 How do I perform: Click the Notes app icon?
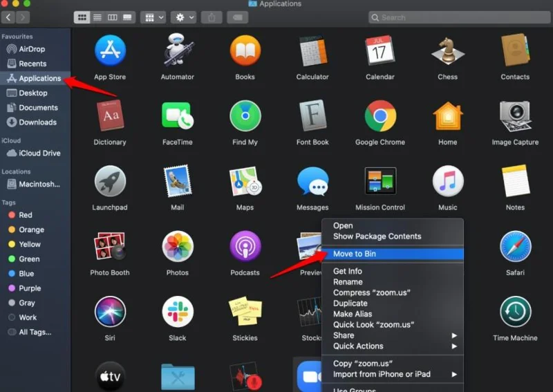515,180
